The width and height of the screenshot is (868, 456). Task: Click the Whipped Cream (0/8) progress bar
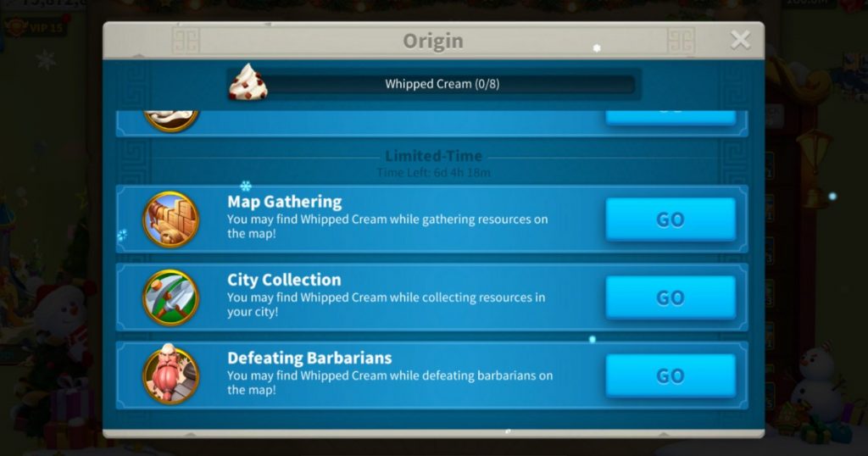point(442,84)
